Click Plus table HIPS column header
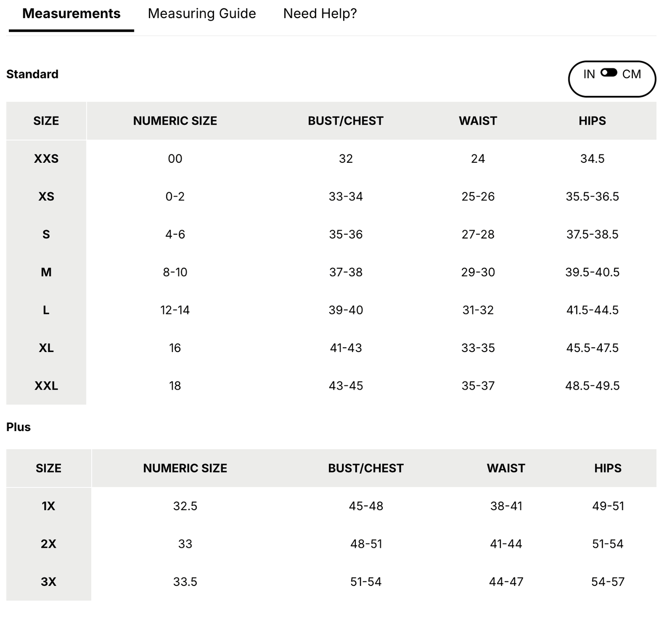The image size is (672, 625). tap(608, 468)
